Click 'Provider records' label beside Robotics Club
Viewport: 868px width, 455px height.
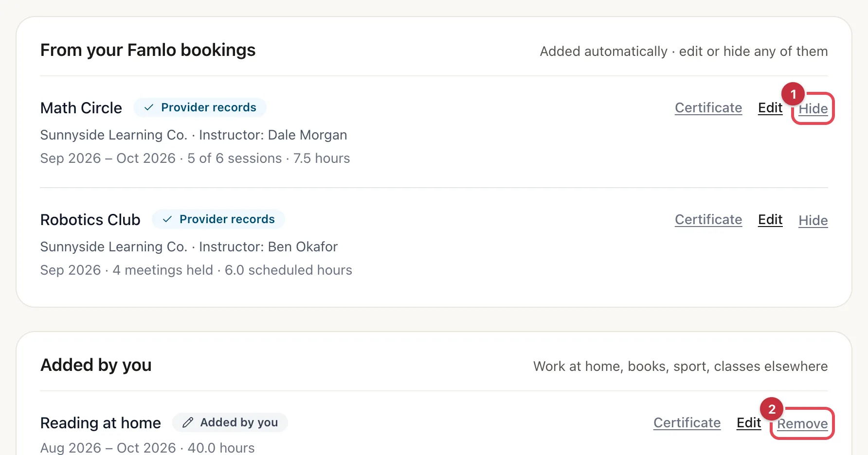227,219
